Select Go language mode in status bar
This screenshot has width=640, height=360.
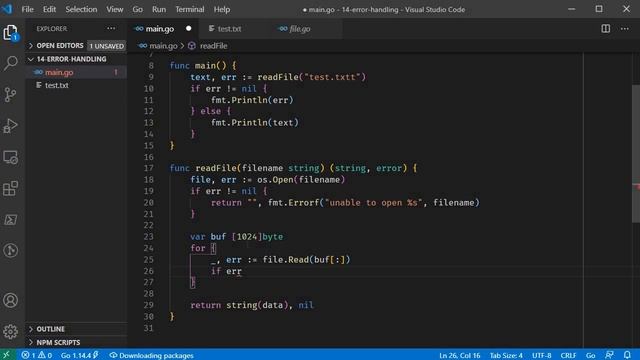tap(591, 355)
